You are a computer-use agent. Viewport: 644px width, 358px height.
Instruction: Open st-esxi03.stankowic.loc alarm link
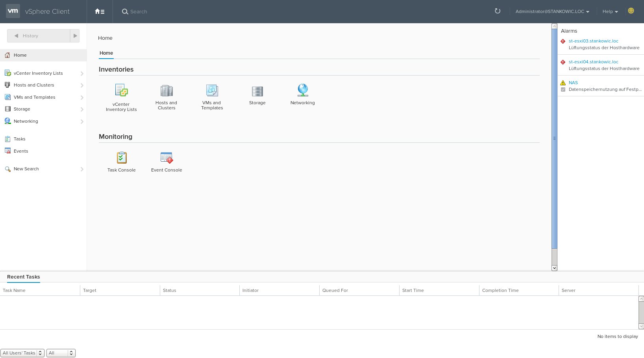pos(593,41)
